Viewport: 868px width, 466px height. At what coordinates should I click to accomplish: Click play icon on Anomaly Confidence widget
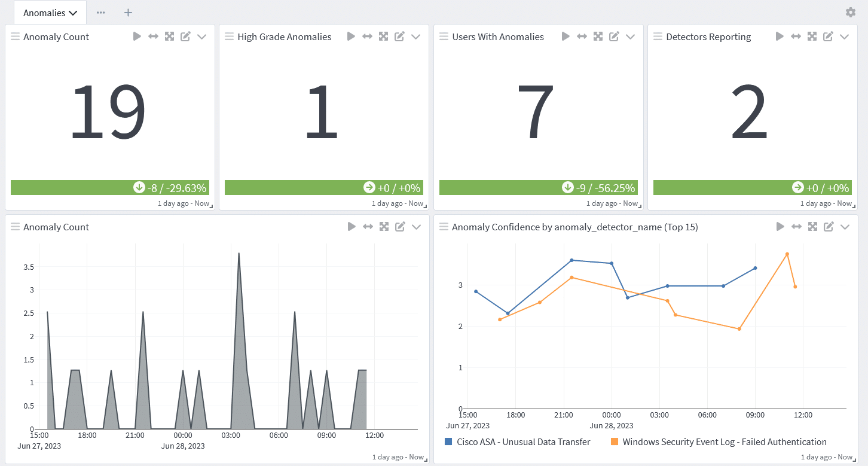coord(780,227)
